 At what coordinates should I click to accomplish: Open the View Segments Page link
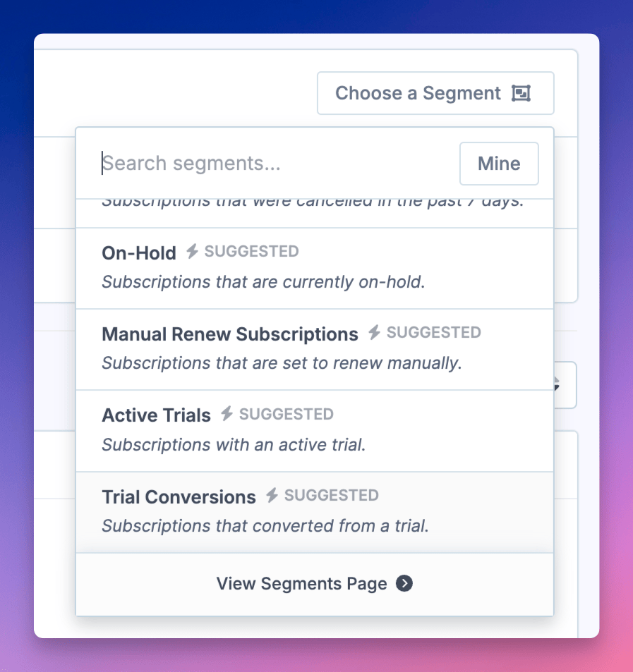(302, 584)
